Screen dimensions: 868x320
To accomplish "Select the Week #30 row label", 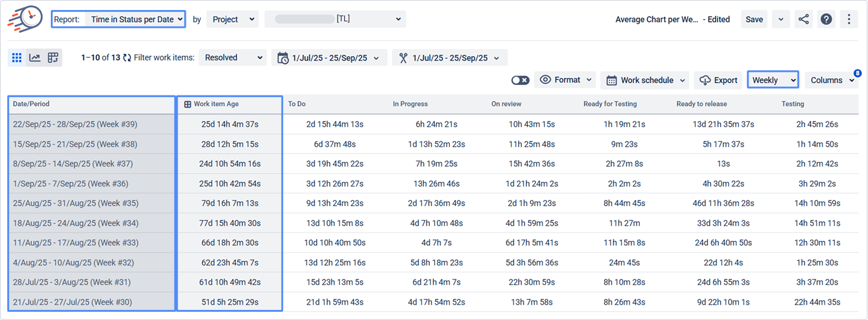I will [72, 302].
